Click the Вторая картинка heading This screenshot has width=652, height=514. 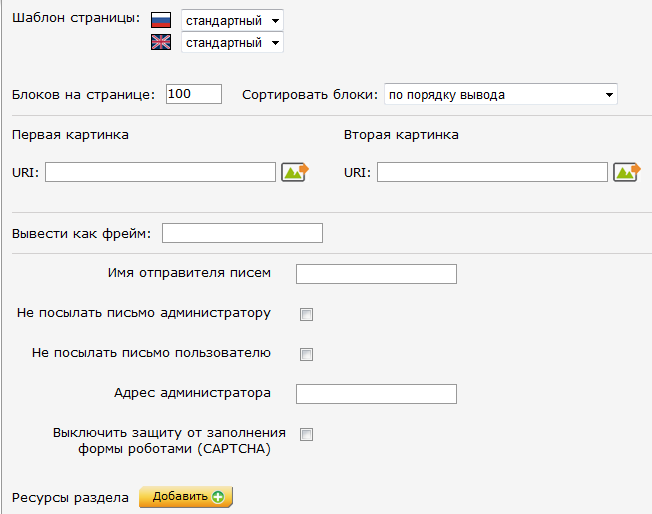[x=401, y=135]
